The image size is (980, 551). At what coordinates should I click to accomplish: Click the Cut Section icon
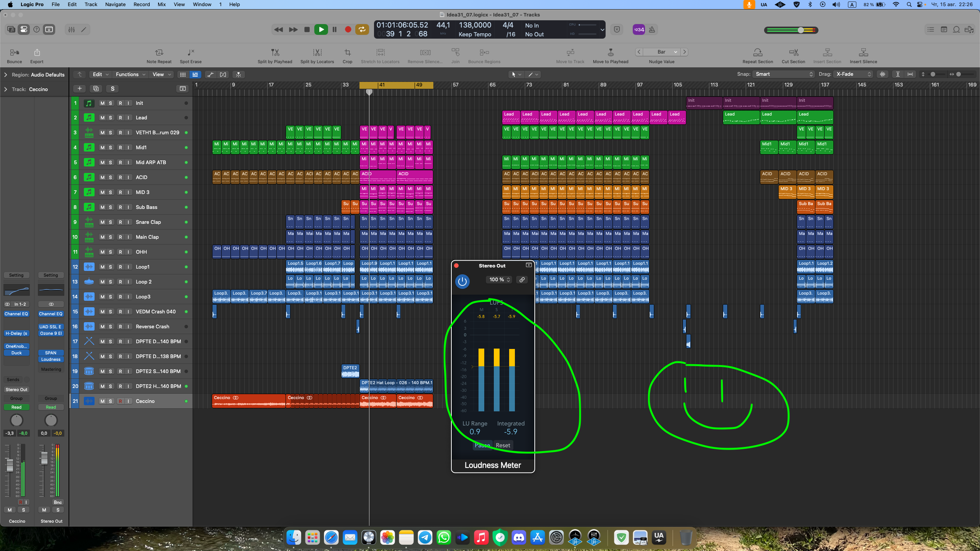click(793, 52)
